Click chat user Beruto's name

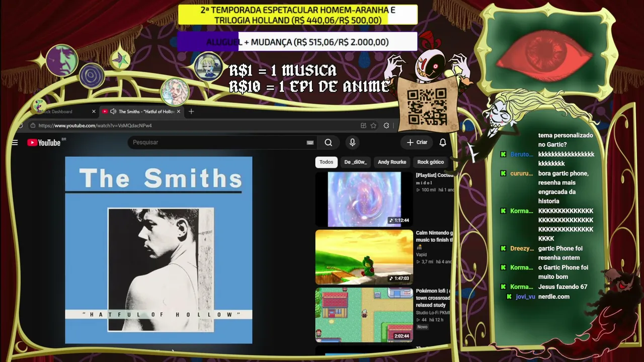[x=522, y=154]
